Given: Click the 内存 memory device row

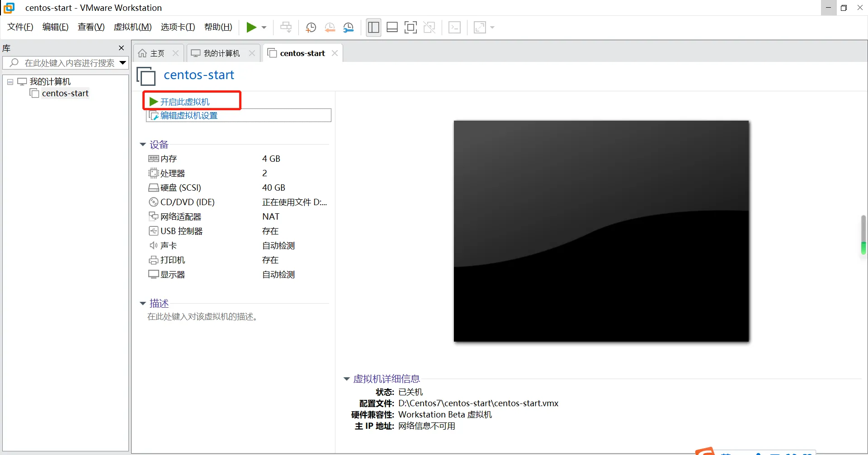Looking at the screenshot, I should click(x=238, y=159).
